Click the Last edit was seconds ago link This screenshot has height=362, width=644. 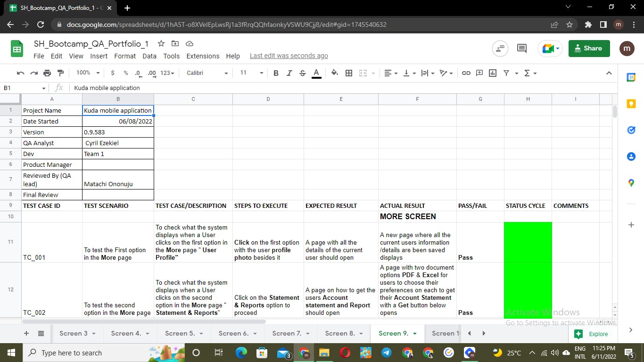pos(289,56)
